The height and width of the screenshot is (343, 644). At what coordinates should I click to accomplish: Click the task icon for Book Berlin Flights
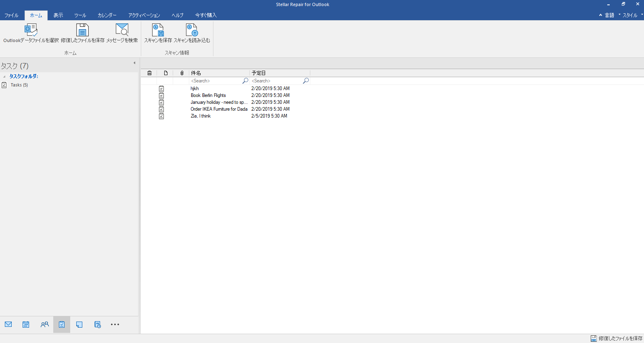(x=161, y=95)
